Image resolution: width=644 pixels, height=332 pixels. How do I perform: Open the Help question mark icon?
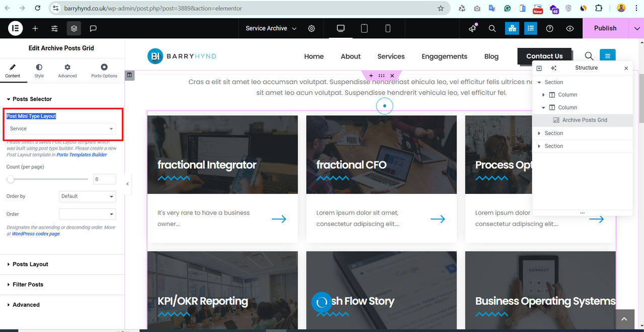550,29
